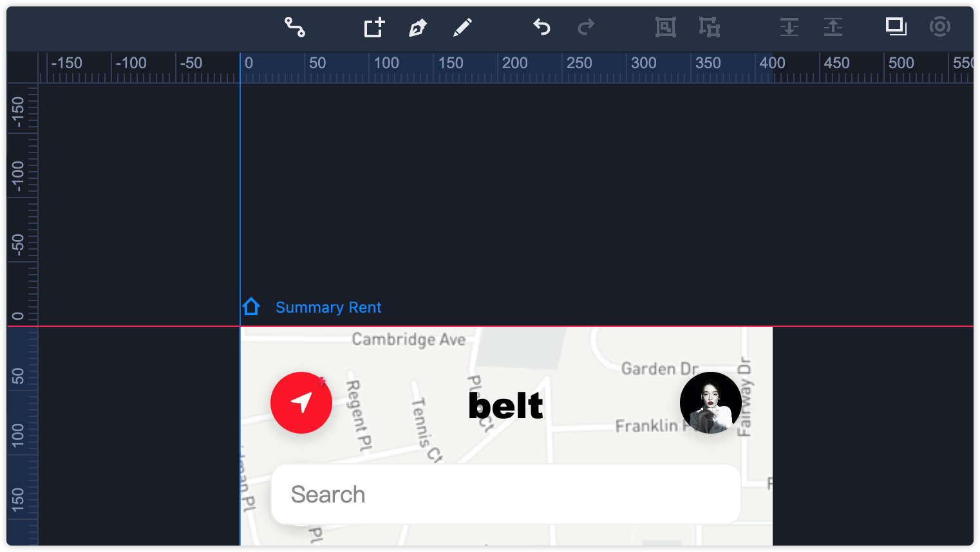Click the send backward icon
Screen dimensions: 980x552
tap(789, 27)
